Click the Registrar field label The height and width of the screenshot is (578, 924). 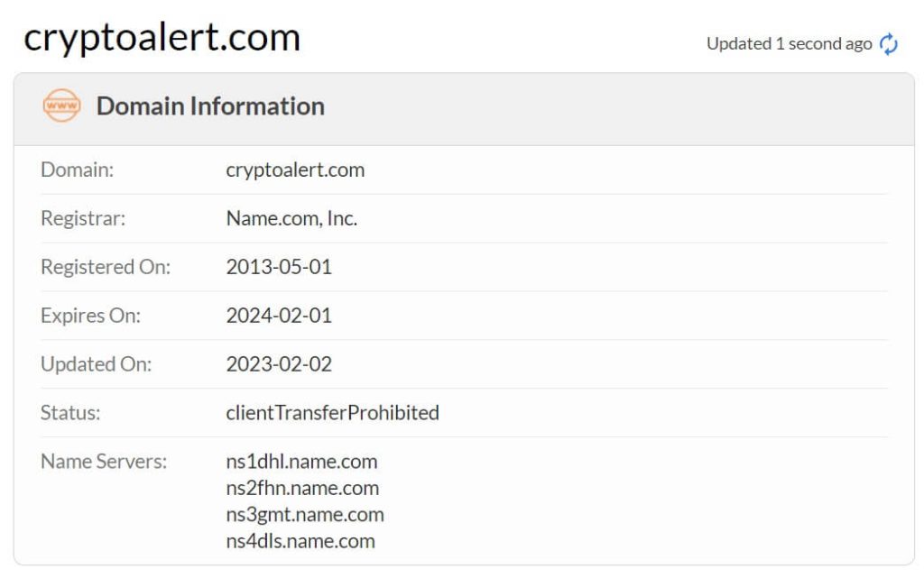coord(83,218)
